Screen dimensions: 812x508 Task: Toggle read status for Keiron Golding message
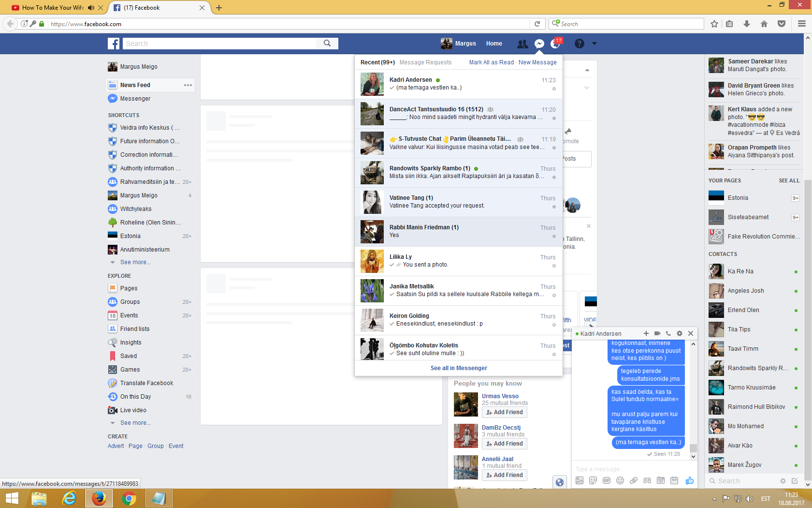554,325
